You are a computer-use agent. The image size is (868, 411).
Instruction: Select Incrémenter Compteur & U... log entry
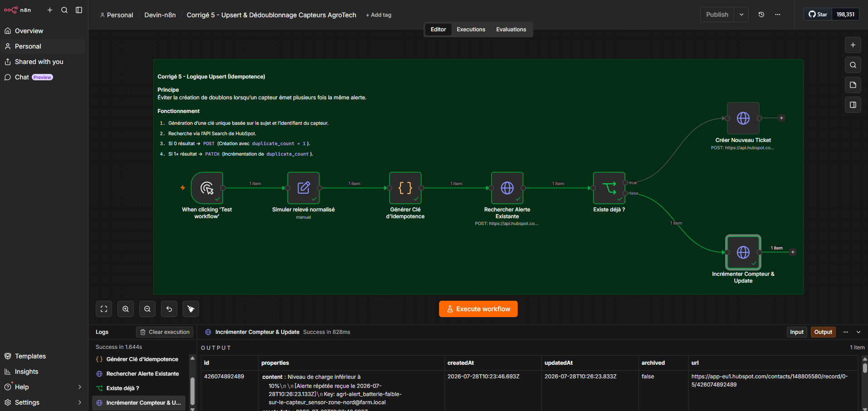(x=139, y=403)
